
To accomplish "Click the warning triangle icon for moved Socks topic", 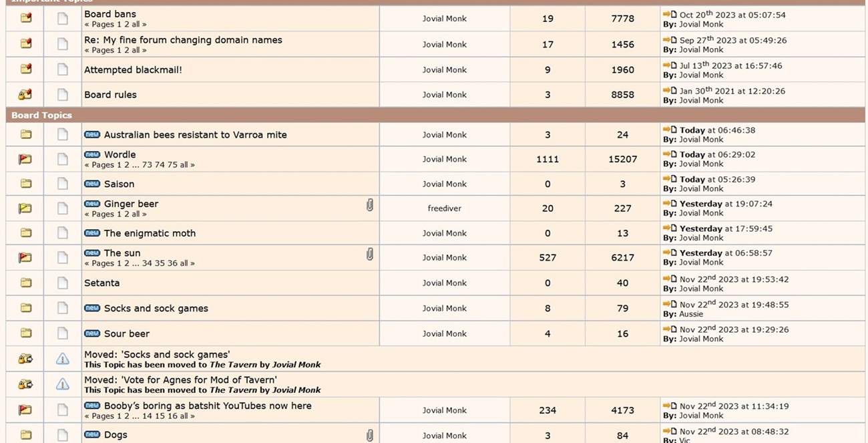I will [x=62, y=359].
